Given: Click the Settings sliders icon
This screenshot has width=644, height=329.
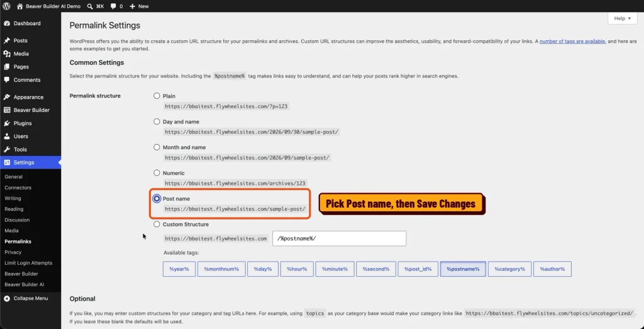Looking at the screenshot, I should 7,163.
